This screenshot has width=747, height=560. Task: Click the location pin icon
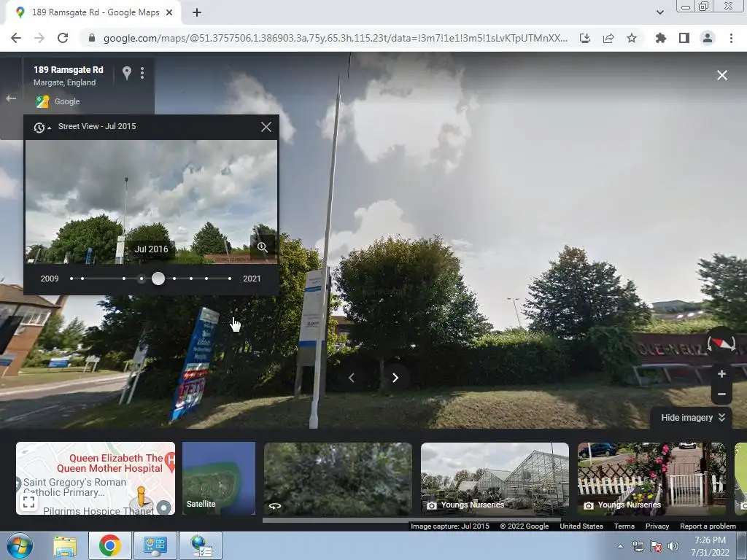(x=127, y=73)
